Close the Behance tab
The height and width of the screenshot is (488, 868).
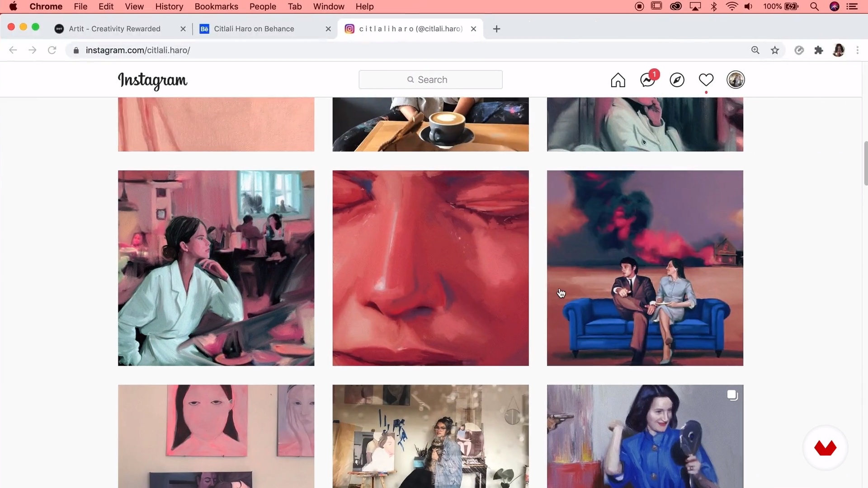[328, 29]
